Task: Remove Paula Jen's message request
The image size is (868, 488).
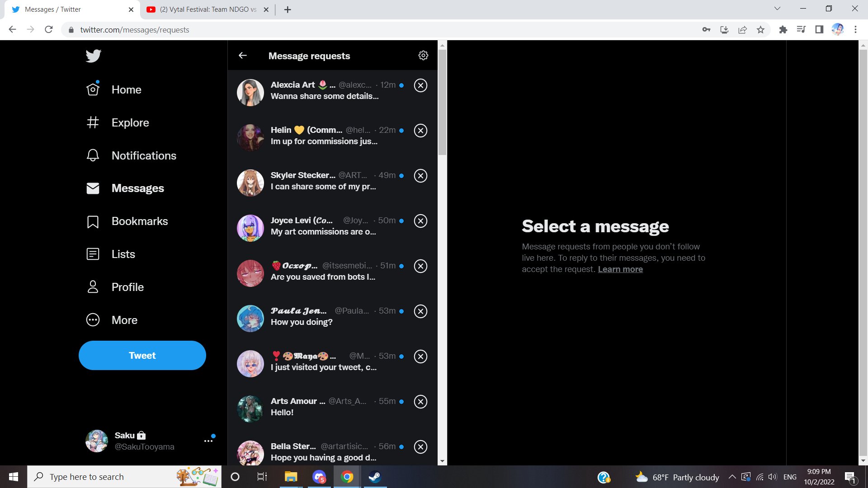Action: click(x=420, y=311)
